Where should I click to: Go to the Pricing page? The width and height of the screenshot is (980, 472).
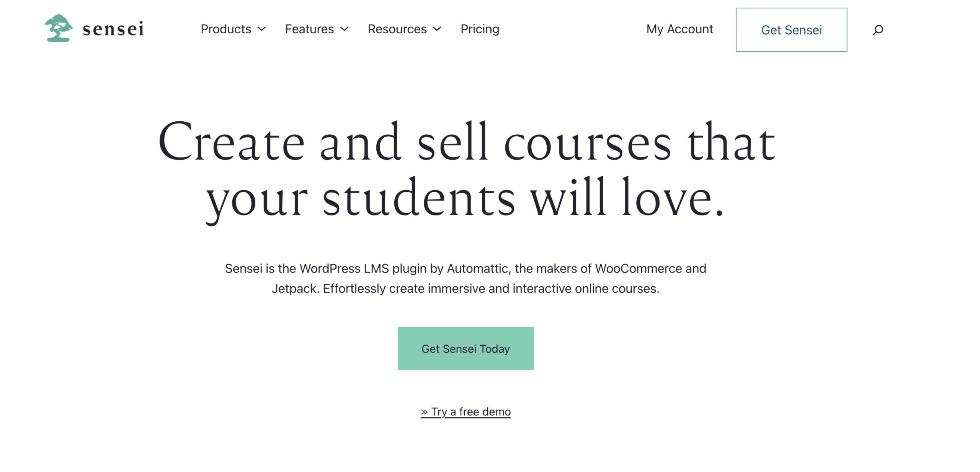[x=480, y=29]
